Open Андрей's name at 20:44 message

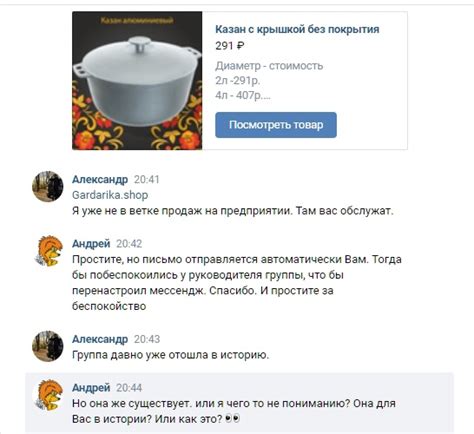tap(91, 388)
